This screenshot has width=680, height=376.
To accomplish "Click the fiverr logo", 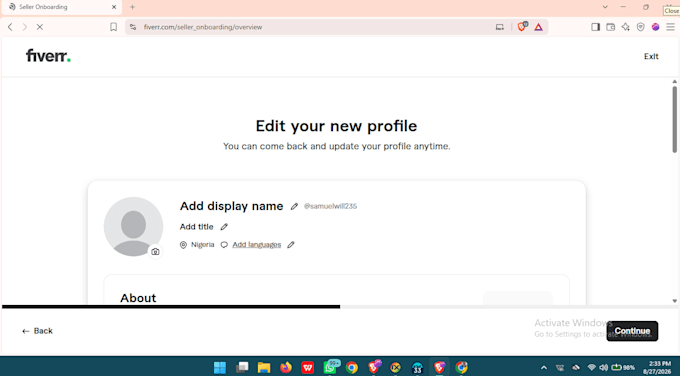I will click(x=48, y=56).
